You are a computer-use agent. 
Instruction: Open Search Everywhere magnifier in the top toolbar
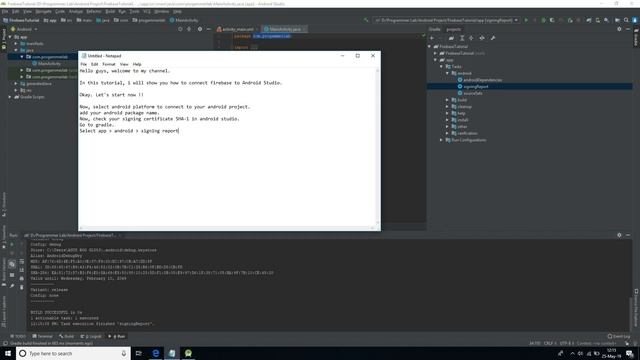coord(626,20)
